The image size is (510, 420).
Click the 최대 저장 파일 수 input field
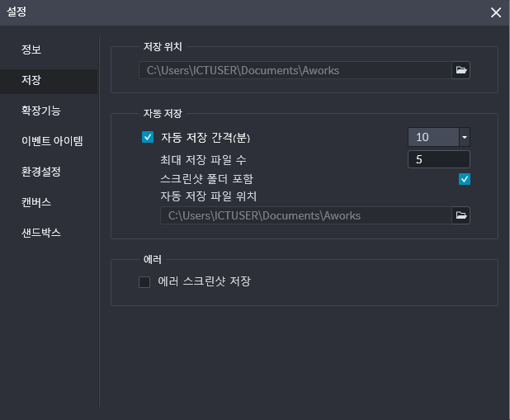point(439,159)
